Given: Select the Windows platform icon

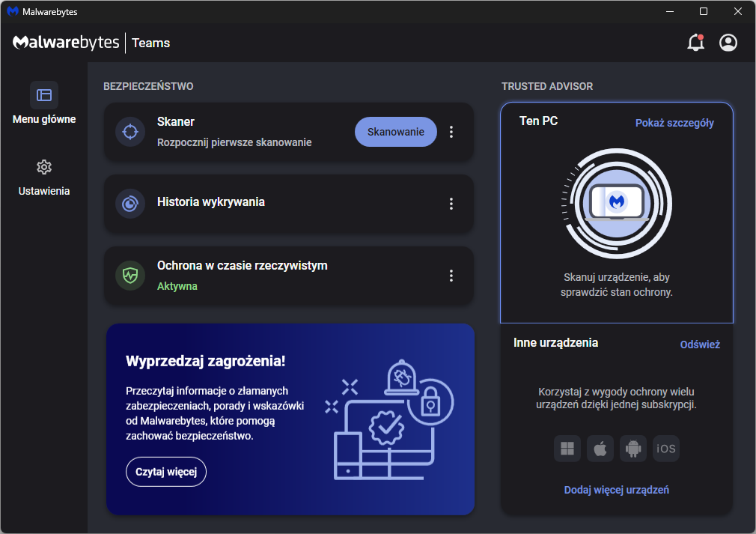Looking at the screenshot, I should (567, 449).
